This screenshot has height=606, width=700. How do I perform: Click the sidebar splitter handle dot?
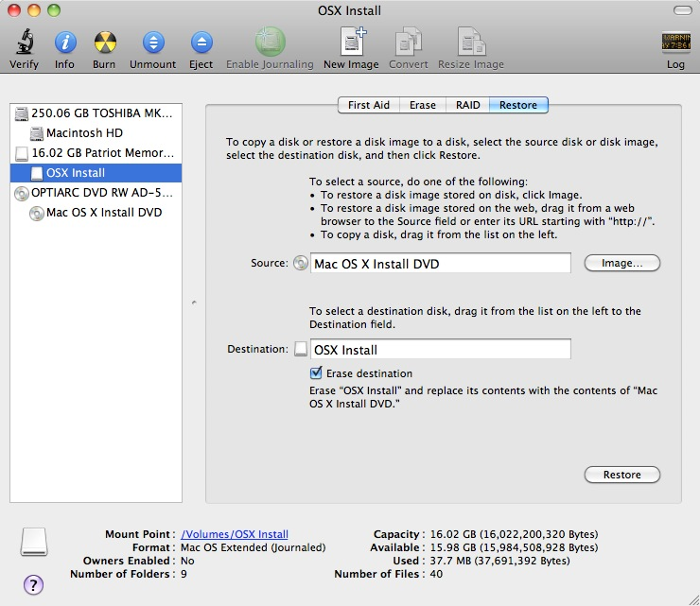[194, 303]
